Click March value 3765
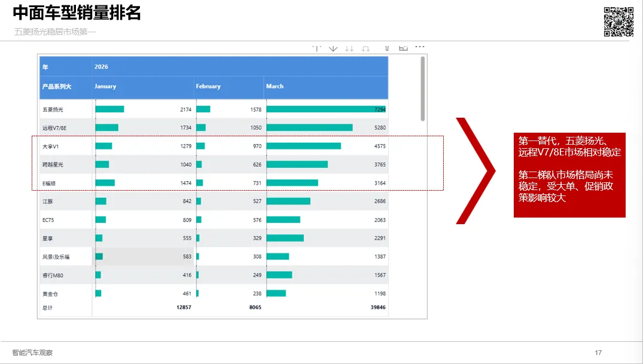This screenshot has height=364, width=643. click(x=380, y=164)
